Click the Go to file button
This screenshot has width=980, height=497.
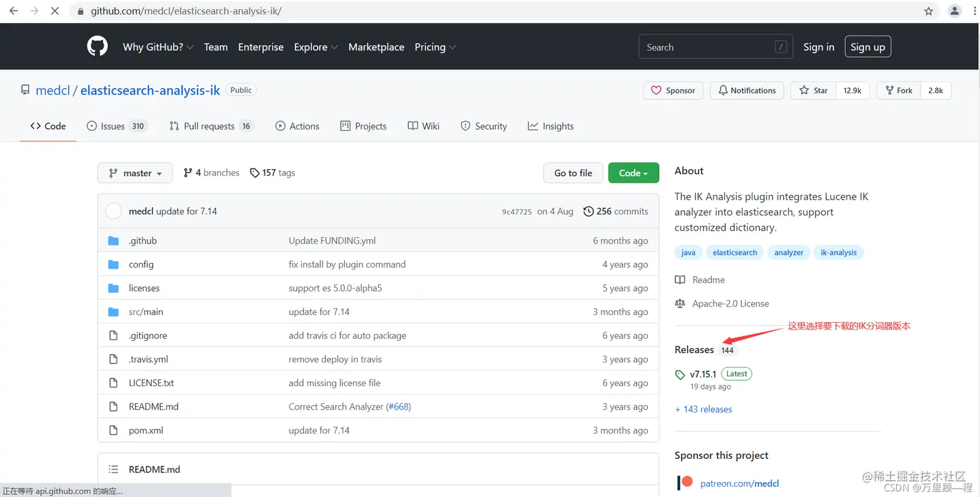(x=573, y=173)
